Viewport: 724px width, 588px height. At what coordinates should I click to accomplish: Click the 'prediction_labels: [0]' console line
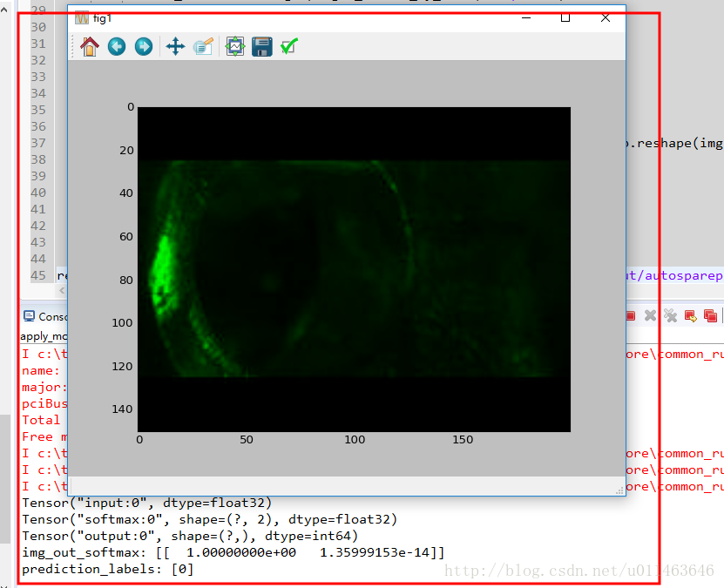tap(107, 570)
